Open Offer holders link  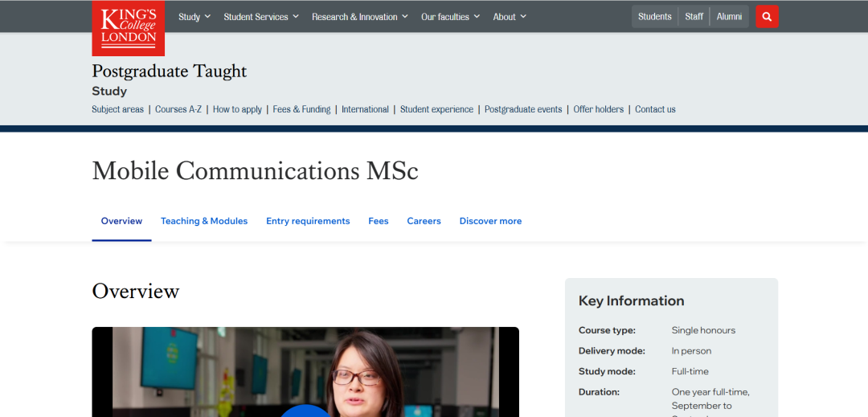(599, 109)
